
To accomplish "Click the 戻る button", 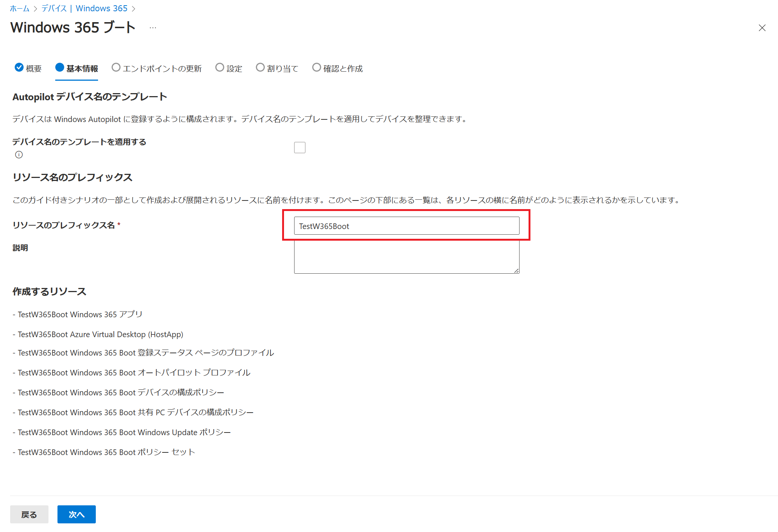I will [29, 514].
